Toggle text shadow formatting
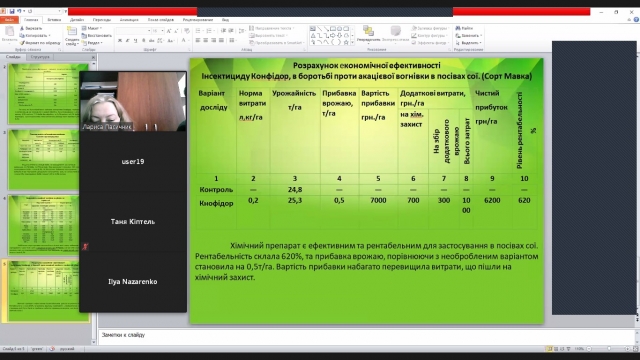 143,40
